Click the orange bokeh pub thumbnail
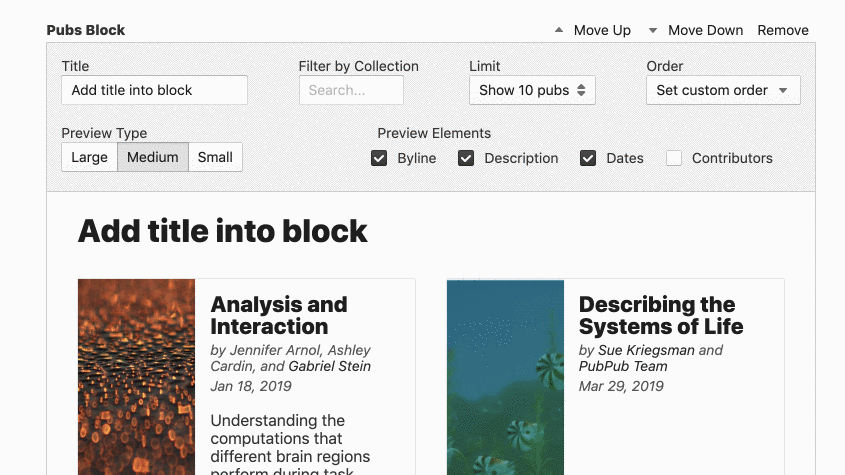 pyautogui.click(x=136, y=377)
